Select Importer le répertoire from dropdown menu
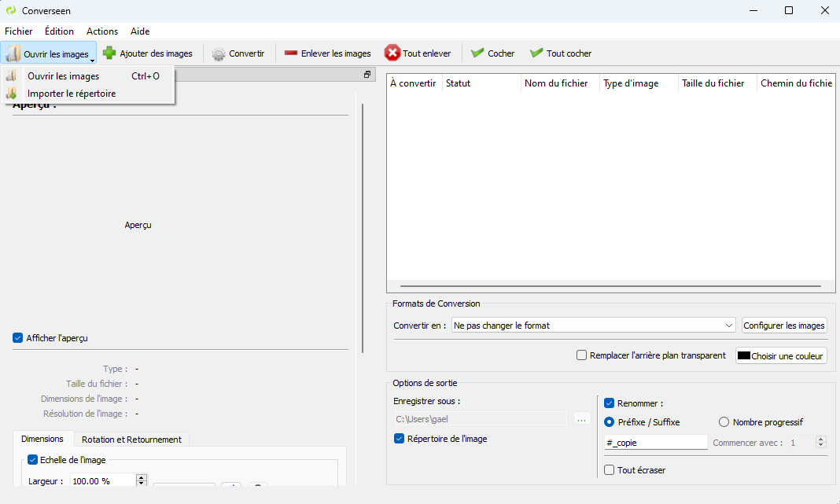 pyautogui.click(x=71, y=94)
